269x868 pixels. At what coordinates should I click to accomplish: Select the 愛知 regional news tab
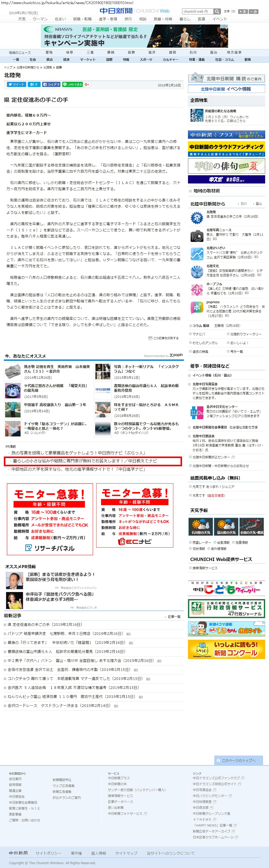49,52
